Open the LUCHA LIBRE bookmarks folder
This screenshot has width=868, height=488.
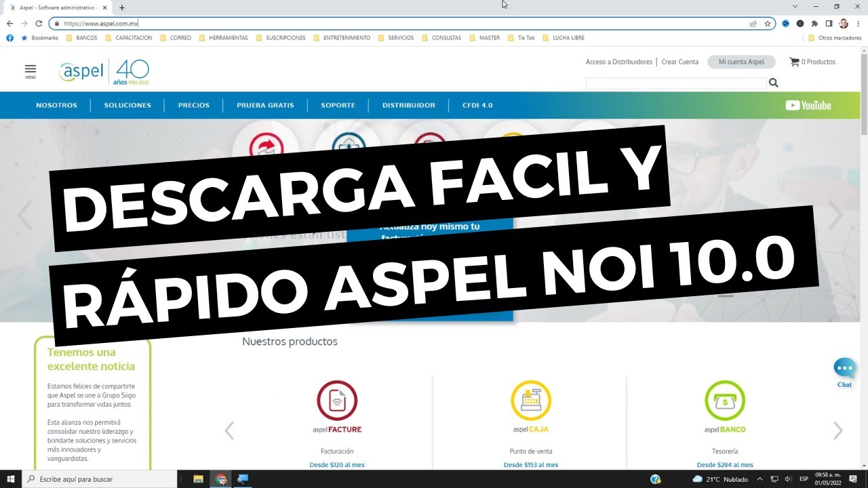(x=563, y=38)
